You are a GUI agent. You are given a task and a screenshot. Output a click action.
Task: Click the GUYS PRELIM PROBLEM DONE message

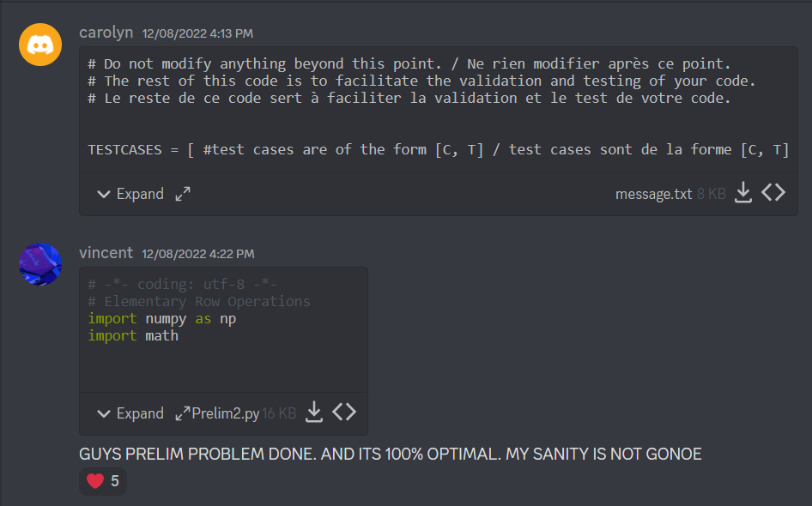click(390, 454)
